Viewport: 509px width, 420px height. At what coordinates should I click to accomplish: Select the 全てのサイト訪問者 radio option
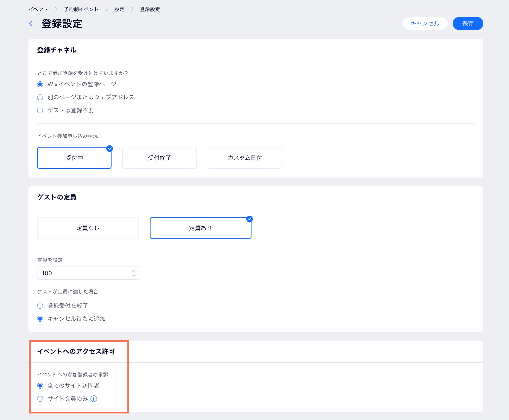pyautogui.click(x=40, y=386)
